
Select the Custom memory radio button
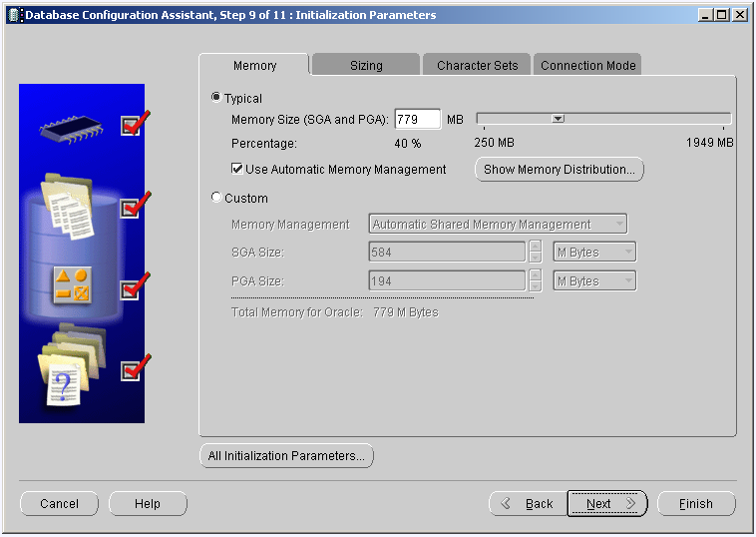click(216, 197)
